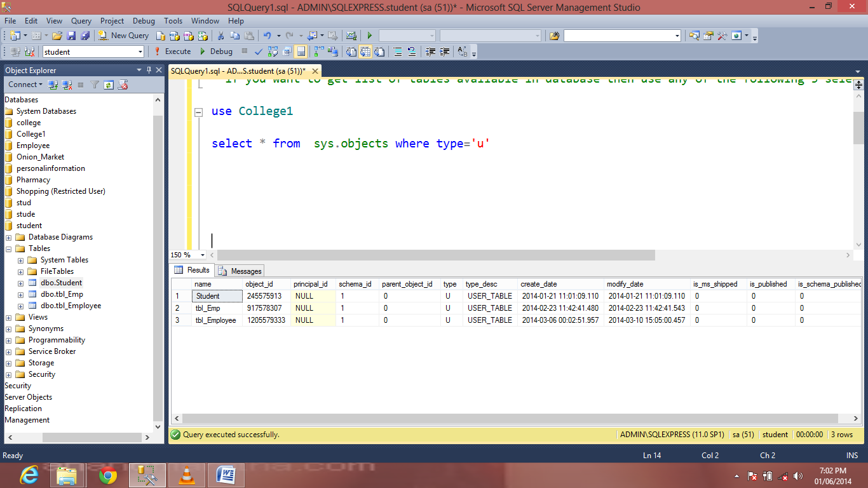The height and width of the screenshot is (488, 868).
Task: Click the Cut scissors icon
Action: (x=220, y=36)
